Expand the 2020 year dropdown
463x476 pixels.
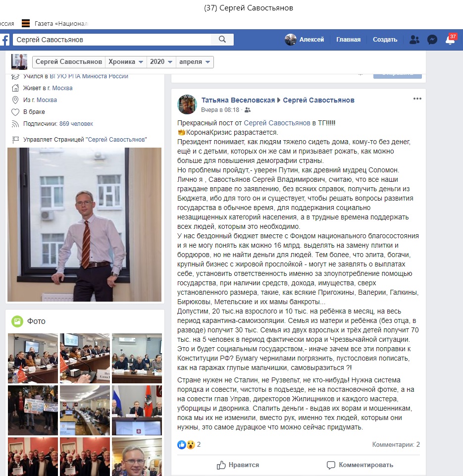click(x=161, y=62)
